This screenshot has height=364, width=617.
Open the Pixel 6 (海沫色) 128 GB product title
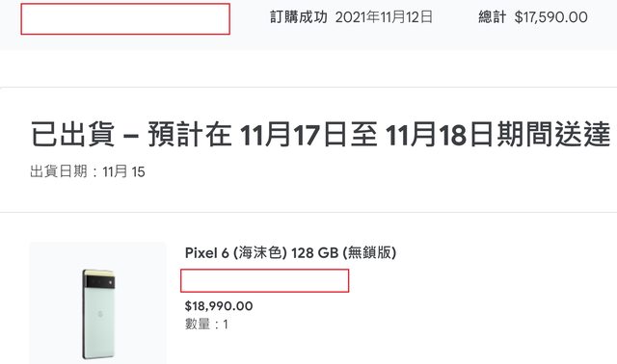(x=290, y=252)
